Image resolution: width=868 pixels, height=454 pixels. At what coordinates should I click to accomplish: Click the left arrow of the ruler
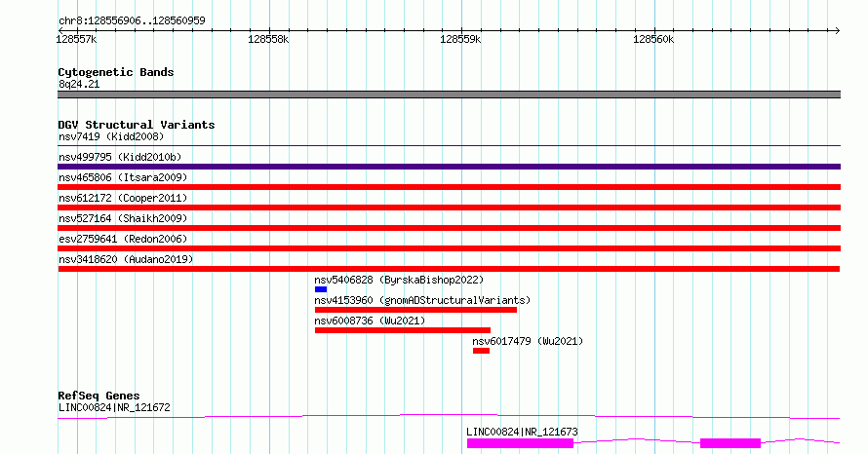60,30
